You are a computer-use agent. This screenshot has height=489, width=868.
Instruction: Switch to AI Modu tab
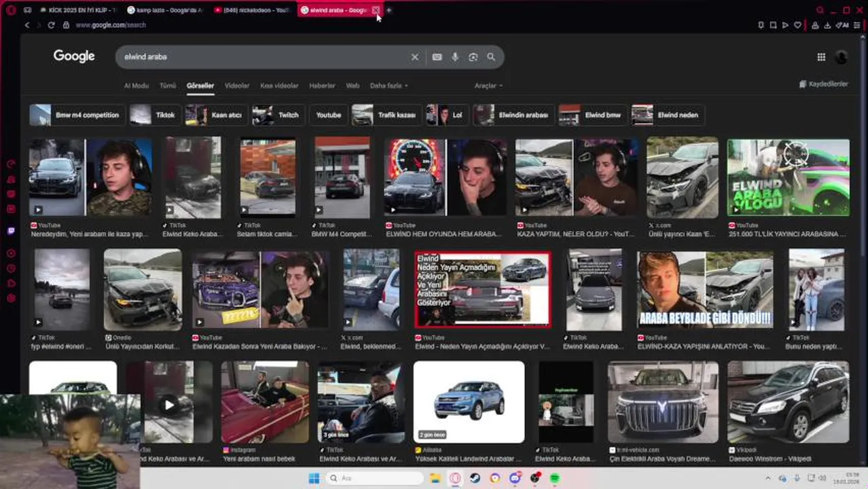tap(136, 86)
